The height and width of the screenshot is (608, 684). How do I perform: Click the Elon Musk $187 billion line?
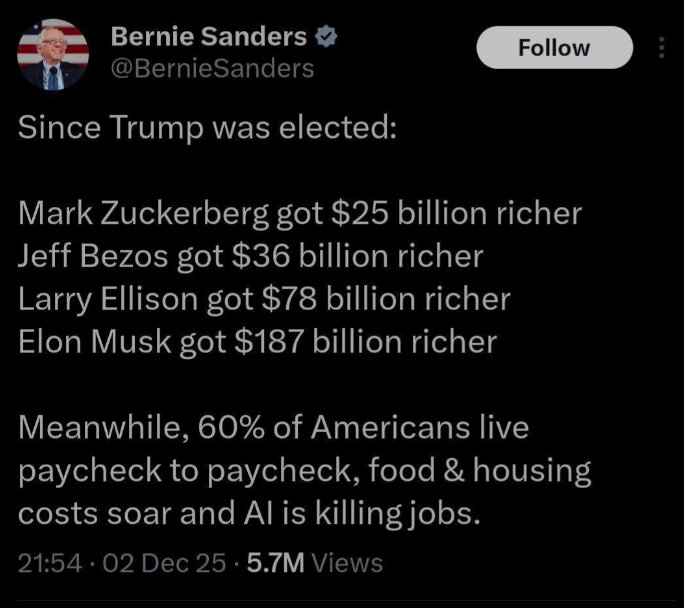[x=258, y=342]
